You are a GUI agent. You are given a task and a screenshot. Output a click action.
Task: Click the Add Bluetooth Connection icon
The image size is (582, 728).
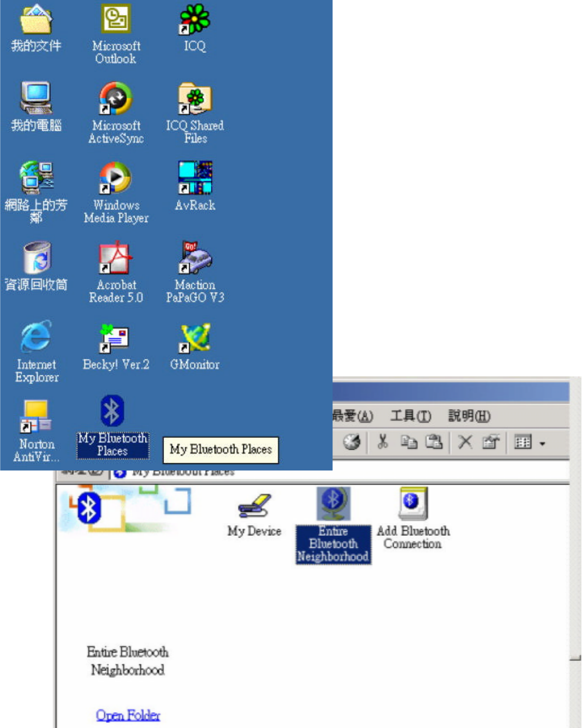click(413, 518)
